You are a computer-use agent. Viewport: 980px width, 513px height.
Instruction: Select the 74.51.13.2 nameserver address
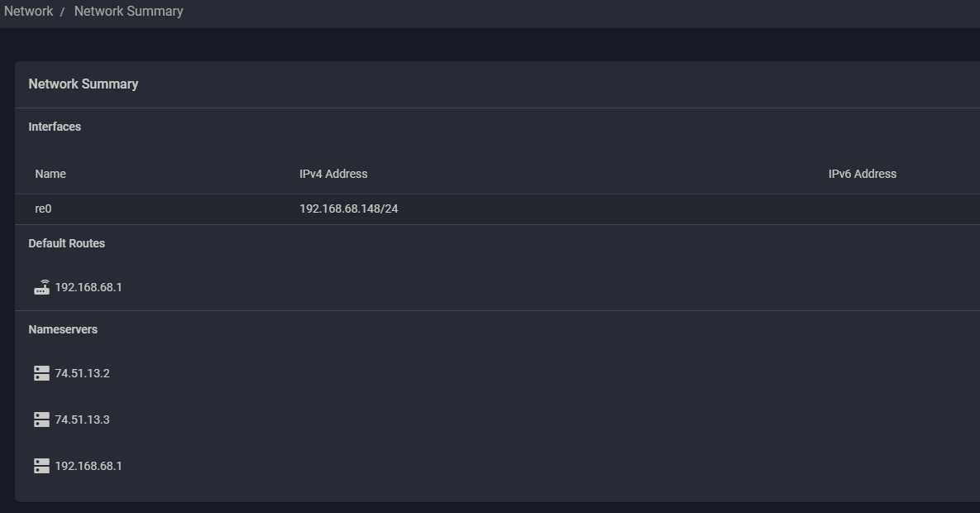[82, 373]
